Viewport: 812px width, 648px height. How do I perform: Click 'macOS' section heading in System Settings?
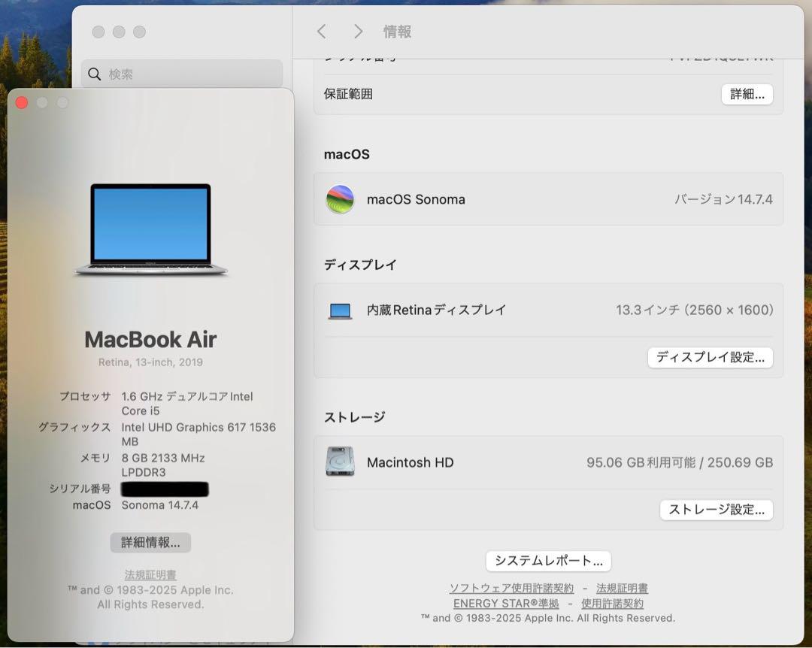[347, 154]
